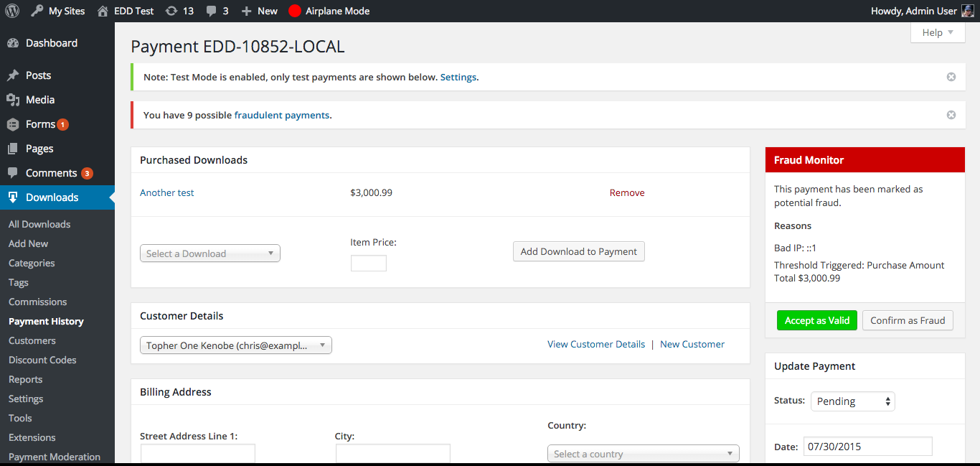Click the red Airplane Mode indicator

pos(295,11)
